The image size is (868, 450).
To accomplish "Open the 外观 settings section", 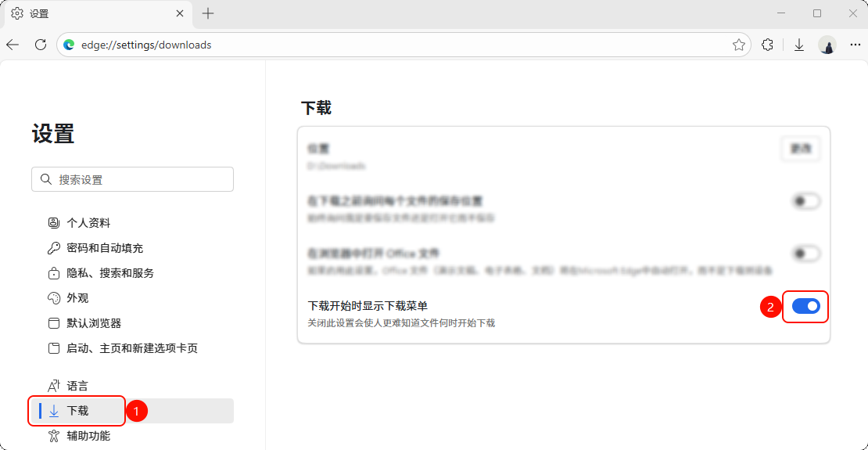I will tap(77, 298).
